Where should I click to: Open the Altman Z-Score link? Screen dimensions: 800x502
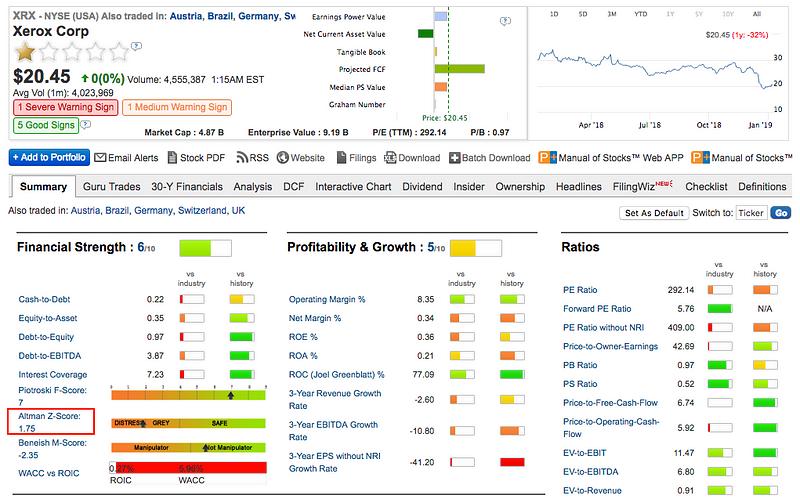tap(49, 422)
